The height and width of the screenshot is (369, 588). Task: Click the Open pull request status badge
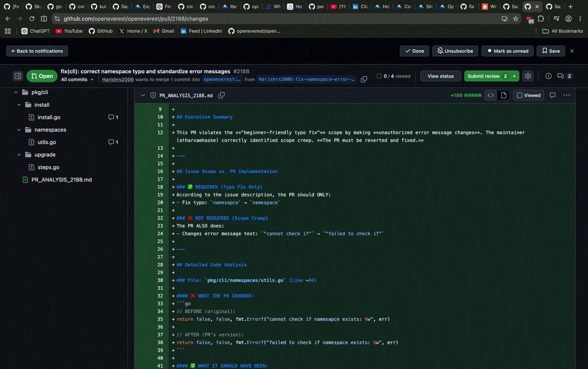click(42, 76)
